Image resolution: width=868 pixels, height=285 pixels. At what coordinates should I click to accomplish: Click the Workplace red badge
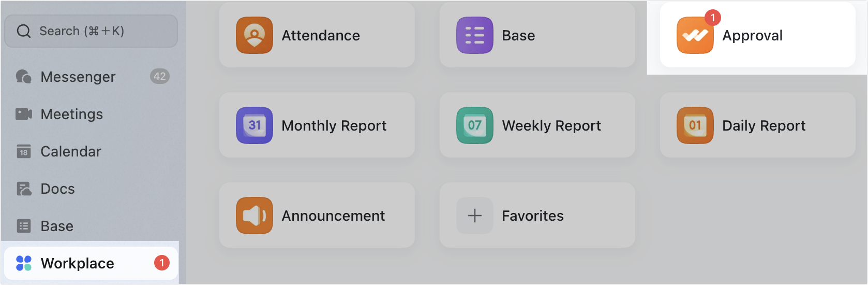[162, 263]
